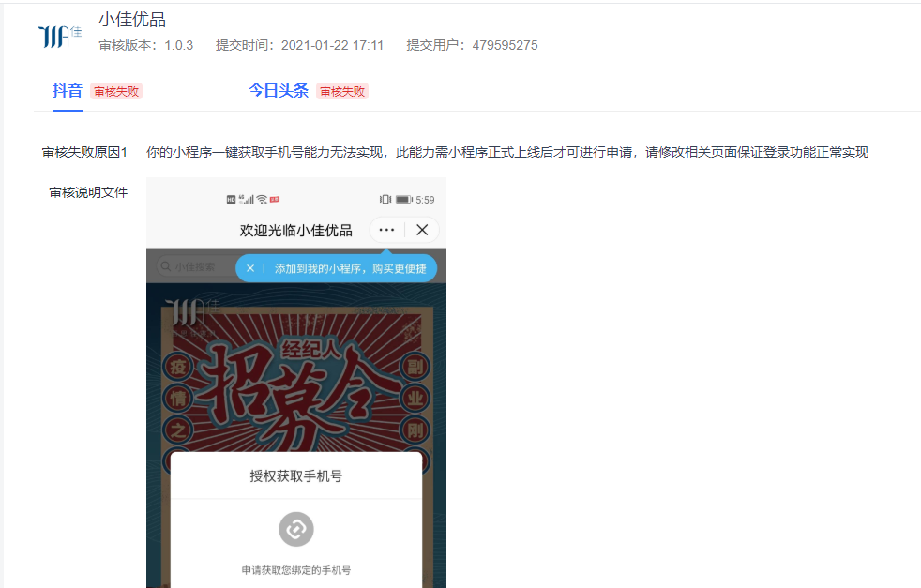Click the battery icon in phone status bar
921x588 pixels.
click(404, 200)
